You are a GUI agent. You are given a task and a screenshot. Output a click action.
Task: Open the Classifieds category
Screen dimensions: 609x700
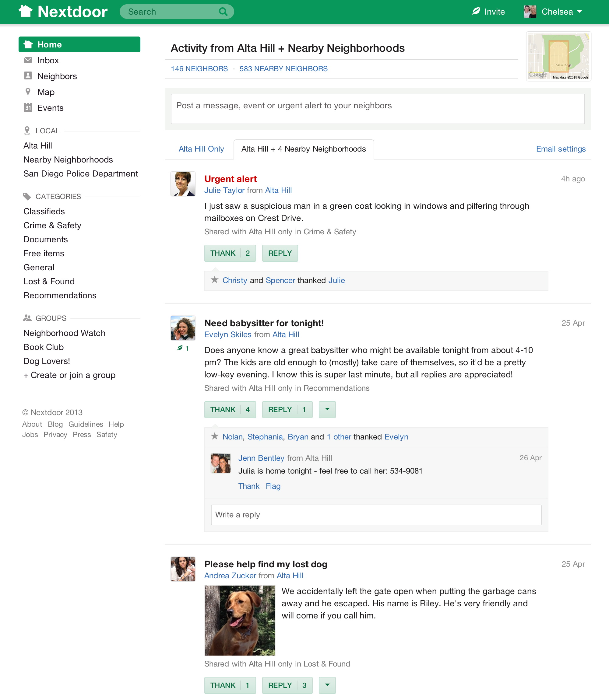[44, 211]
